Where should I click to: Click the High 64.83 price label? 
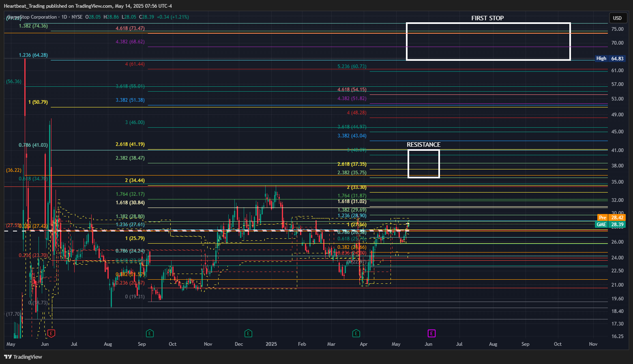(610, 58)
